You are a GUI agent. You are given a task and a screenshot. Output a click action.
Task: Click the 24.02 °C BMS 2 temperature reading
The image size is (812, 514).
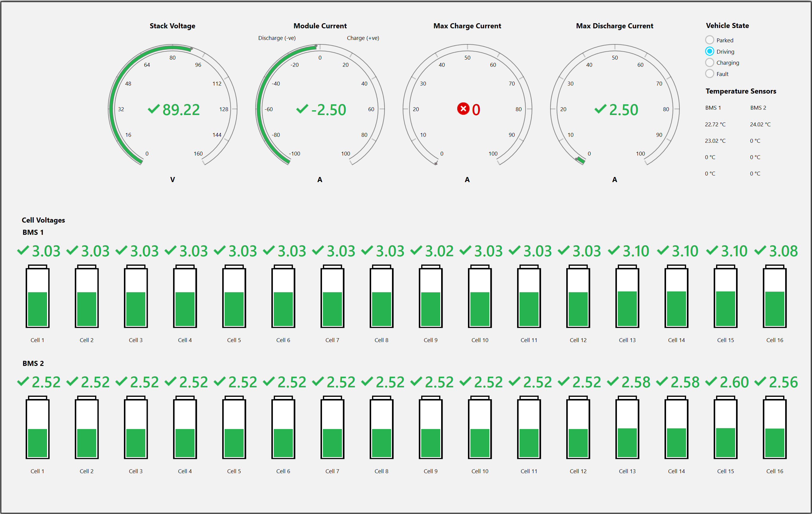tap(760, 124)
